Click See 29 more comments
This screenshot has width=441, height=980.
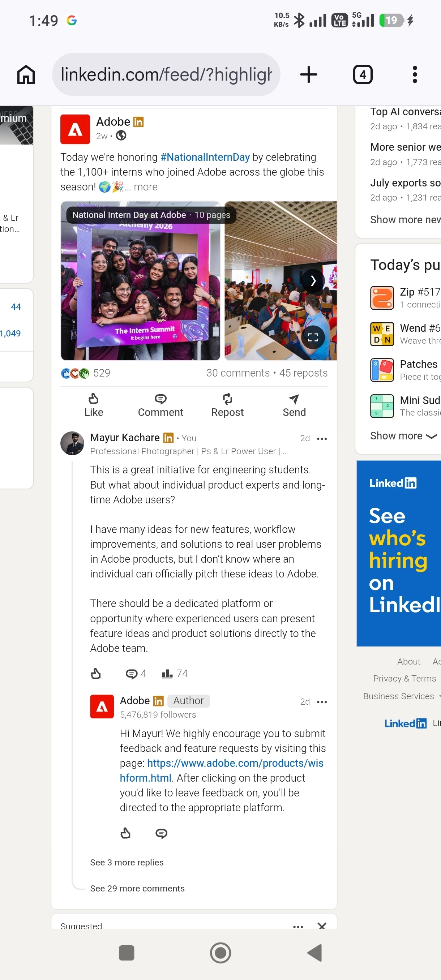[137, 888]
